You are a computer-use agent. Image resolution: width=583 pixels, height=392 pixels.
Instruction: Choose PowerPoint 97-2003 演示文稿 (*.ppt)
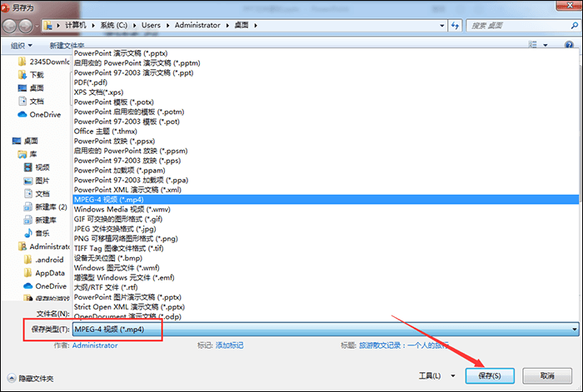(x=326, y=73)
